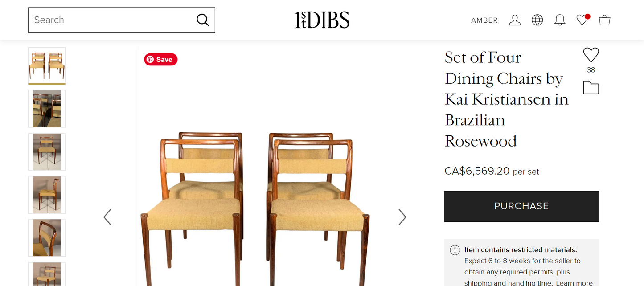644x286 pixels.
Task: Open the globe region settings icon
Action: pyautogui.click(x=537, y=20)
